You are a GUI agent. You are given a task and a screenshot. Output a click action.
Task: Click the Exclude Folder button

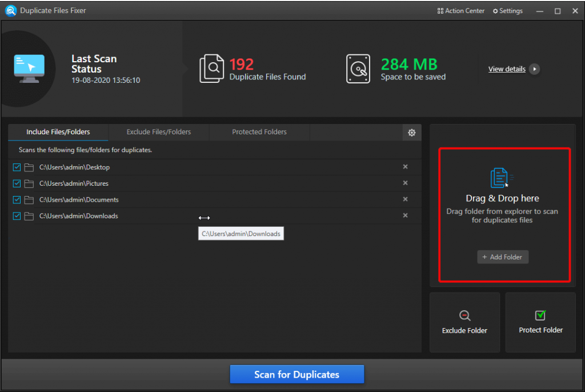(x=464, y=322)
